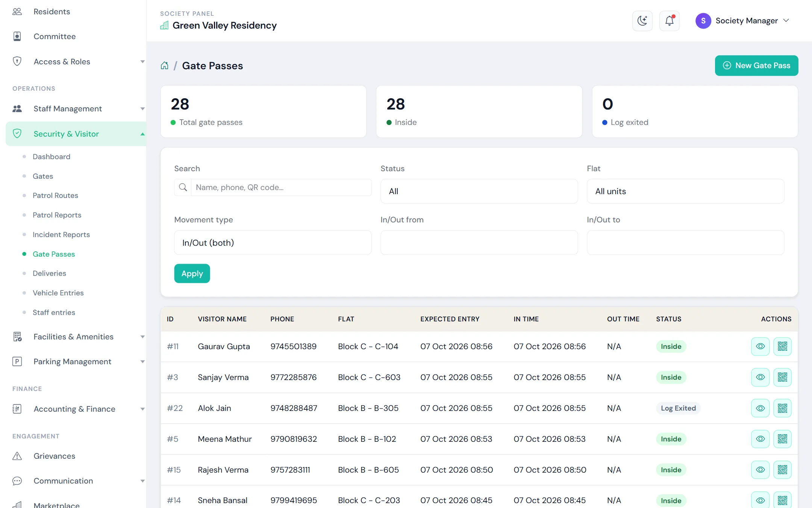View gate pass details for Gaurav Gupta
The image size is (812, 508).
[x=760, y=347]
